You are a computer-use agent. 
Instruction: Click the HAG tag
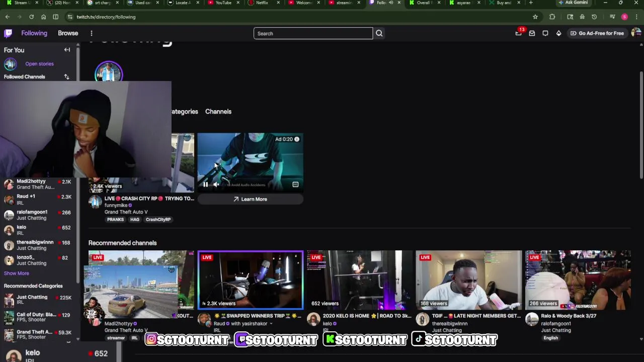135,219
